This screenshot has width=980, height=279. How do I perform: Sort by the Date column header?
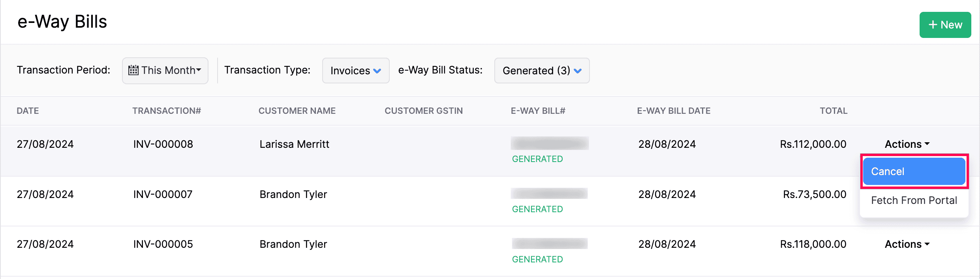click(x=28, y=111)
